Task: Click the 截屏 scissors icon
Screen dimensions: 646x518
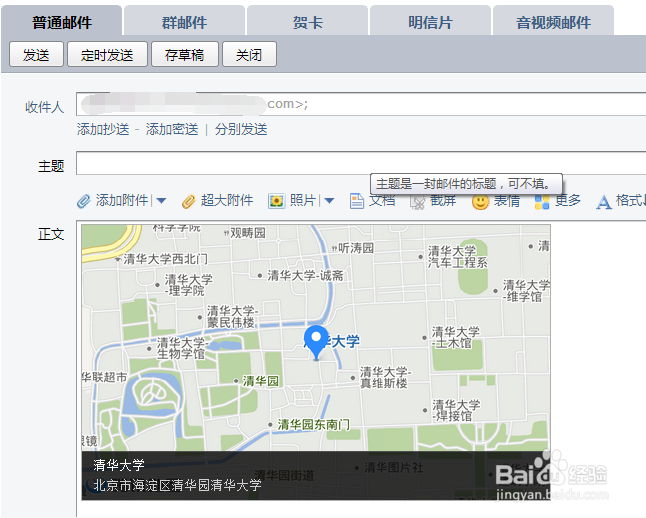Action: (x=417, y=202)
